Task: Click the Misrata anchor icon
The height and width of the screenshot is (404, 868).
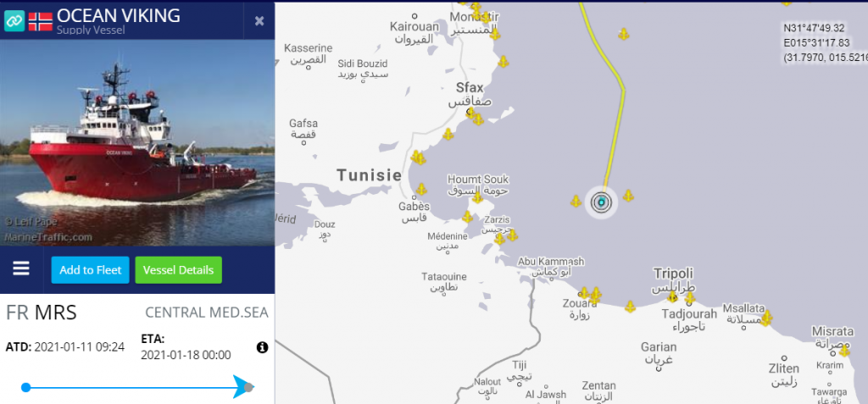Action: click(844, 351)
